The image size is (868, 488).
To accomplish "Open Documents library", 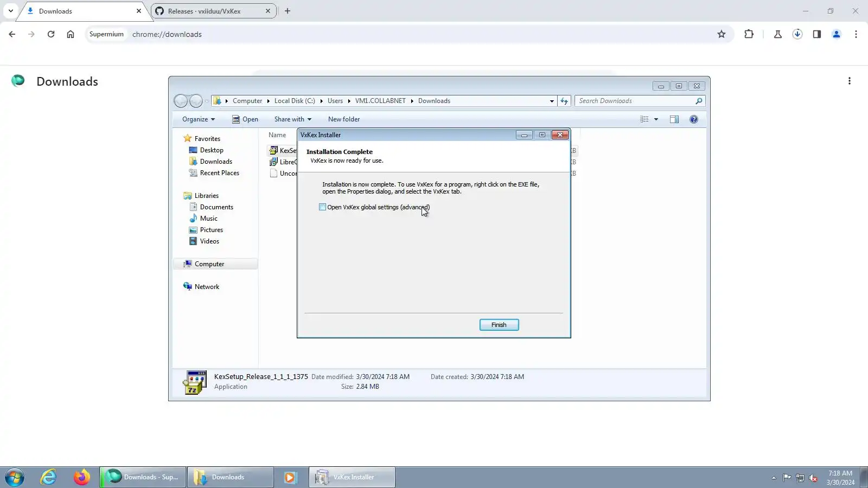I will [x=216, y=207].
